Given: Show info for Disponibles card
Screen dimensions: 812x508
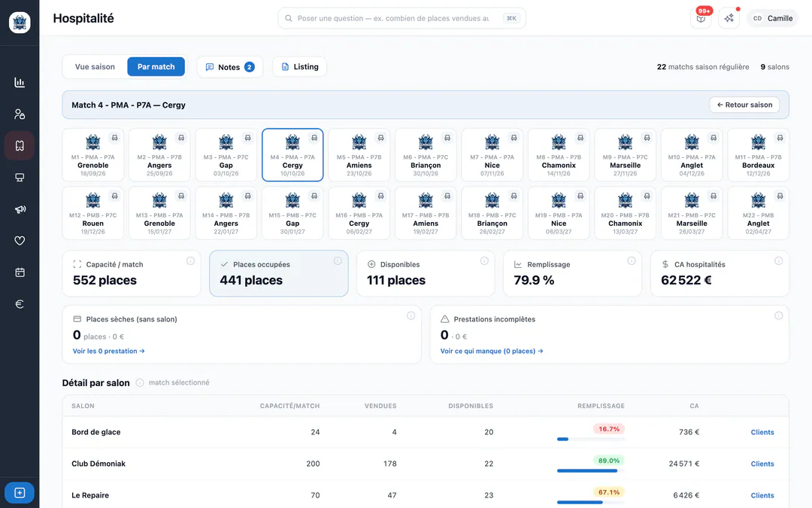Looking at the screenshot, I should coord(484,260).
